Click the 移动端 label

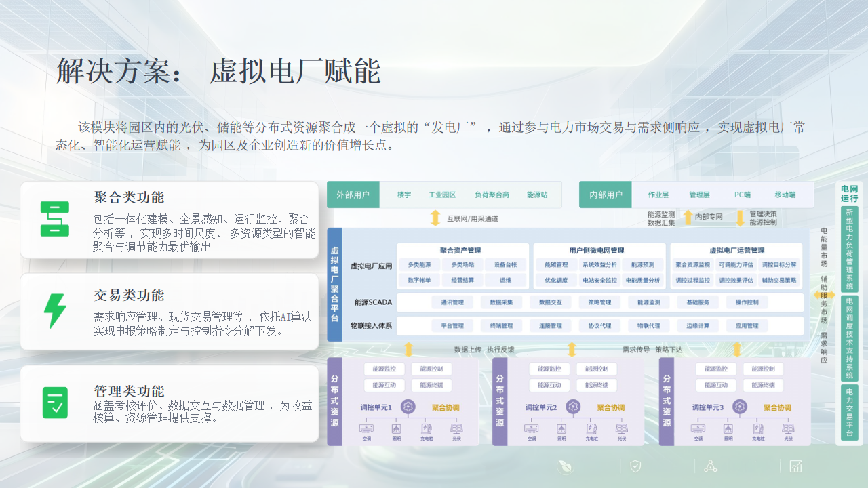(x=785, y=195)
